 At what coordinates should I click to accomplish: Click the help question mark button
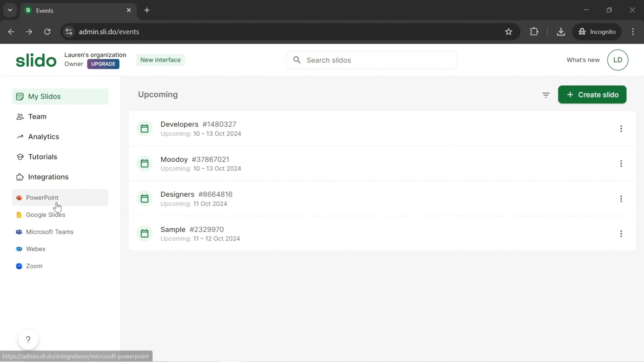tap(28, 340)
